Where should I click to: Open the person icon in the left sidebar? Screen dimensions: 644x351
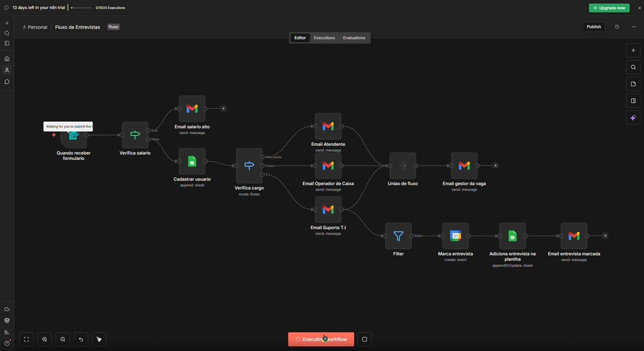tap(7, 70)
